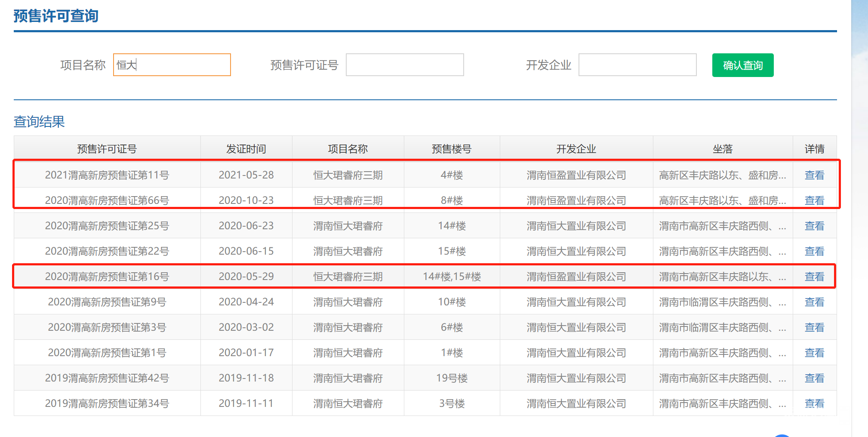
Task: Open 查看 for permit 2020第1号
Action: [814, 353]
